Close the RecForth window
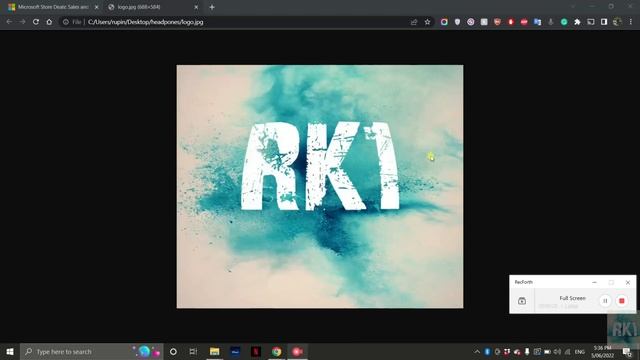This screenshot has width=640, height=360. point(628,282)
